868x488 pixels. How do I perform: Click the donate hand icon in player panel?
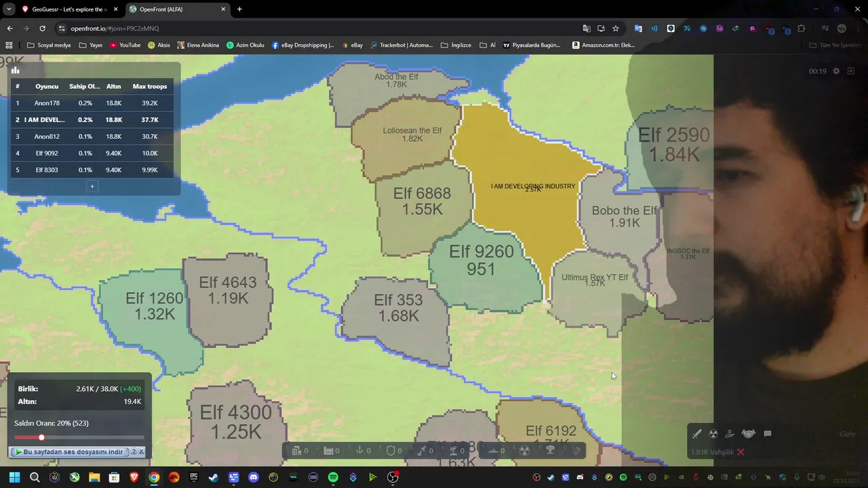click(x=730, y=434)
